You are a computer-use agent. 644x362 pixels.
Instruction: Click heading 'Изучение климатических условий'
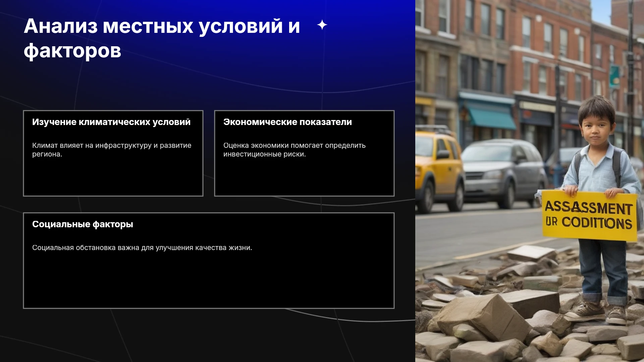tap(111, 122)
